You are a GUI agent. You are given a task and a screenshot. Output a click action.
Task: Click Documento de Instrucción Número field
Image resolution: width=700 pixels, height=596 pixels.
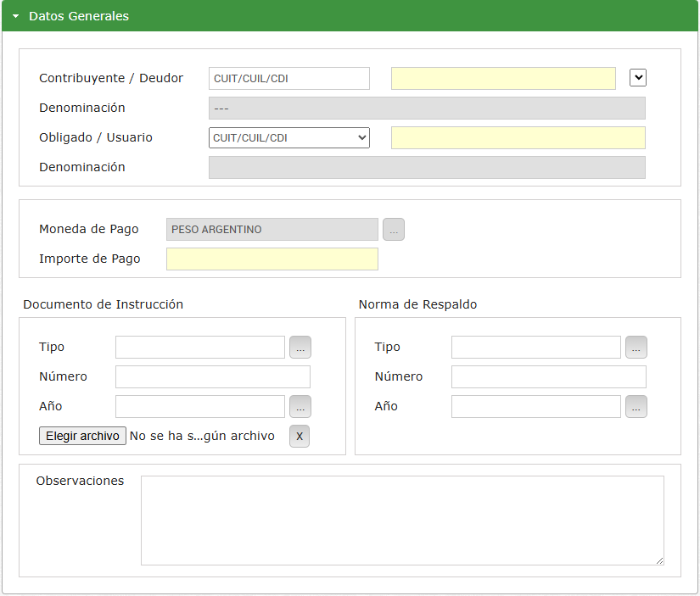(x=212, y=377)
